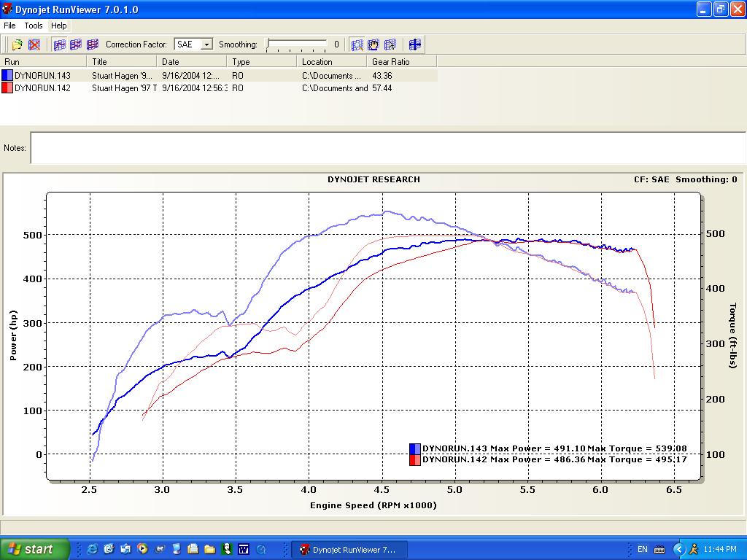Open the EN language bar selector
Image resolution: width=747 pixels, height=560 pixels.
coord(643,549)
